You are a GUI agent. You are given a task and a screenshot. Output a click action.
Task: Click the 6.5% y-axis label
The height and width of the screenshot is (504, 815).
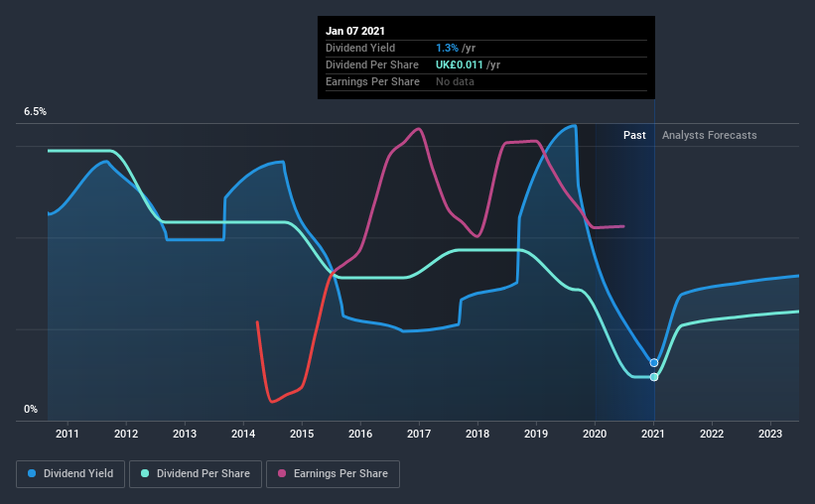pyautogui.click(x=35, y=112)
